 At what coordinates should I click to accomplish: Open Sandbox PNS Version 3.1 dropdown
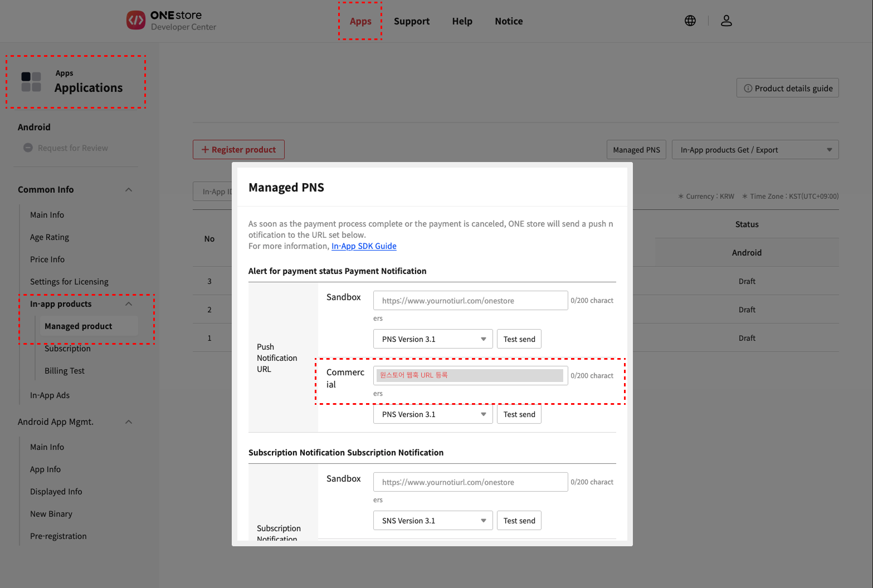coord(432,339)
